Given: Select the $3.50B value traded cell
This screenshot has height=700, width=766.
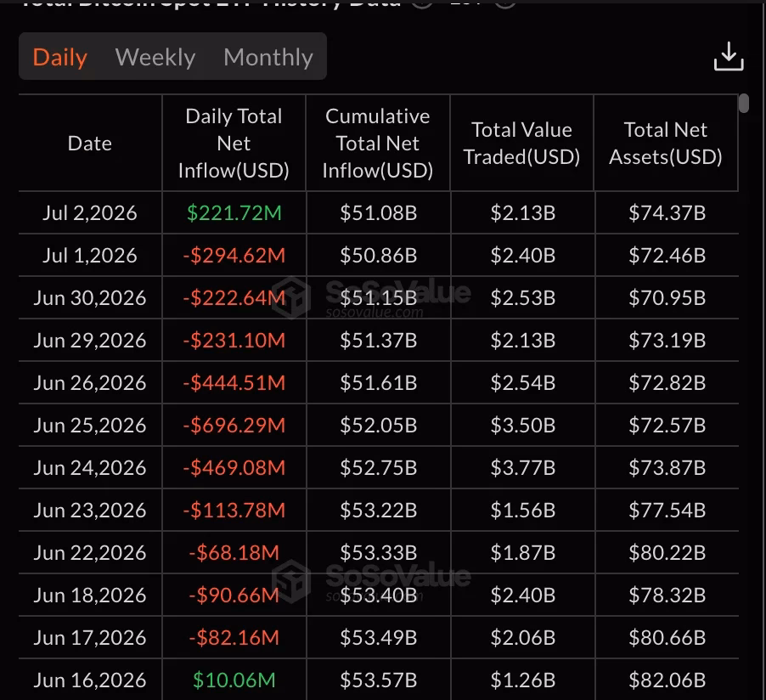Looking at the screenshot, I should coord(523,426).
